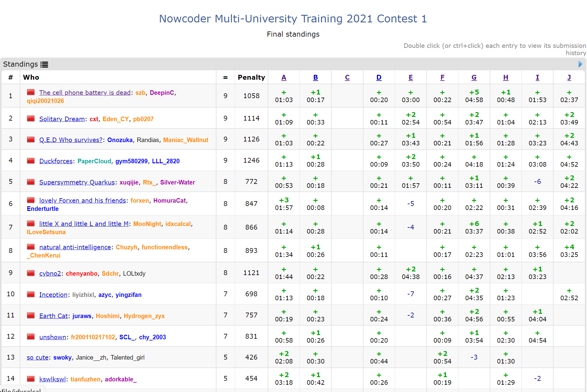Click the flag beside cybno2 team
The height and width of the screenshot is (392, 587).
click(31, 273)
